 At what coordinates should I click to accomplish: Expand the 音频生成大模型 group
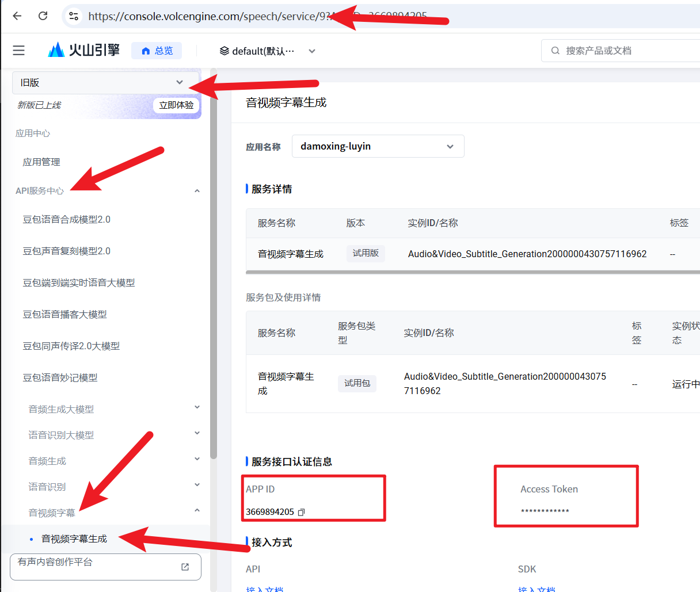[x=197, y=408]
